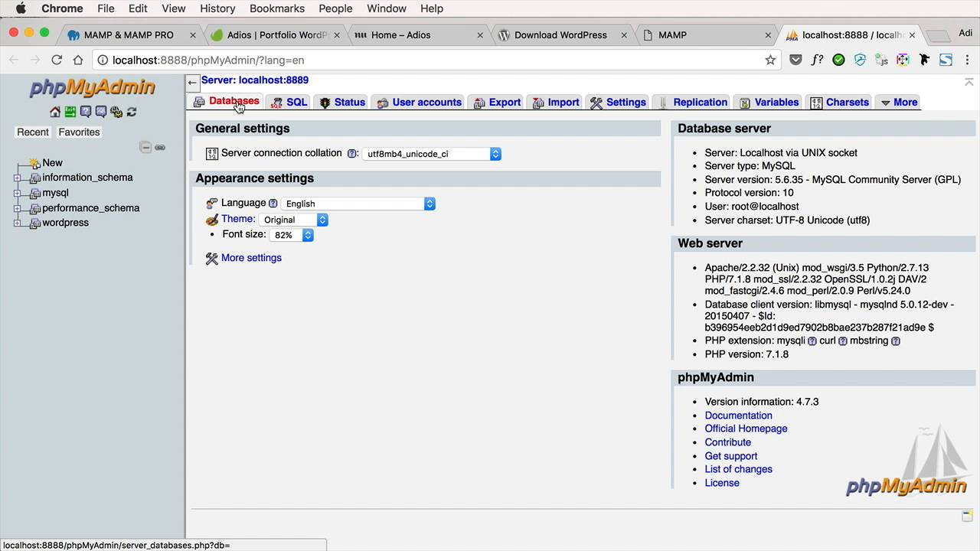Open the History menu in menu bar
The image size is (980, 551).
(x=217, y=8)
